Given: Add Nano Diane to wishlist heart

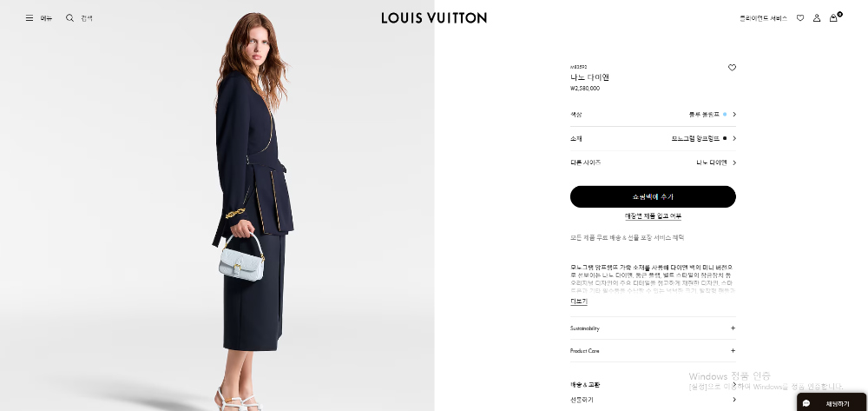Looking at the screenshot, I should click(x=732, y=68).
